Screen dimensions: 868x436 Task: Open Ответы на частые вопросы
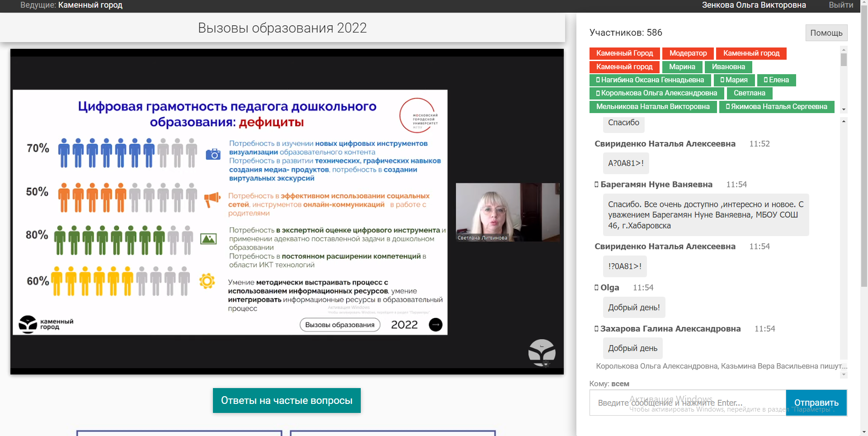pyautogui.click(x=287, y=400)
